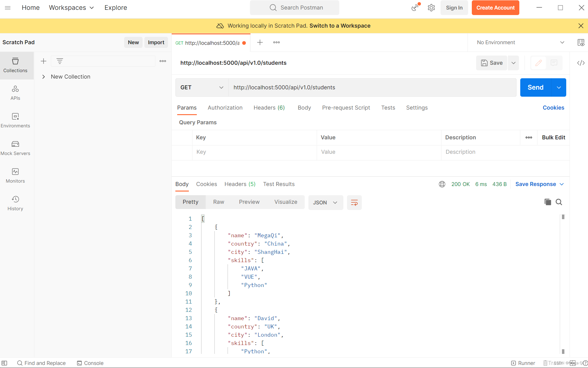Click the Create Account button
This screenshot has width=588, height=368.
pos(495,8)
